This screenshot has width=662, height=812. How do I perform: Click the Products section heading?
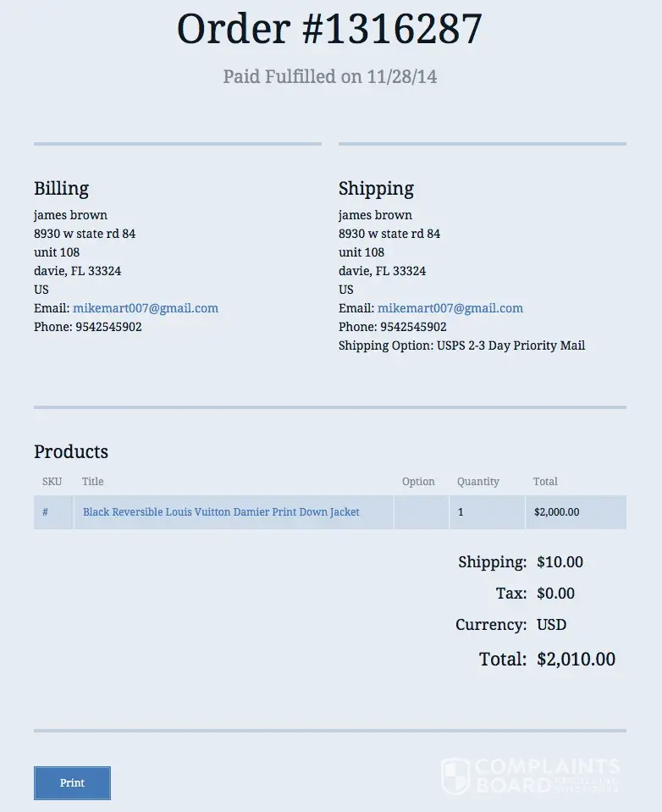71,451
